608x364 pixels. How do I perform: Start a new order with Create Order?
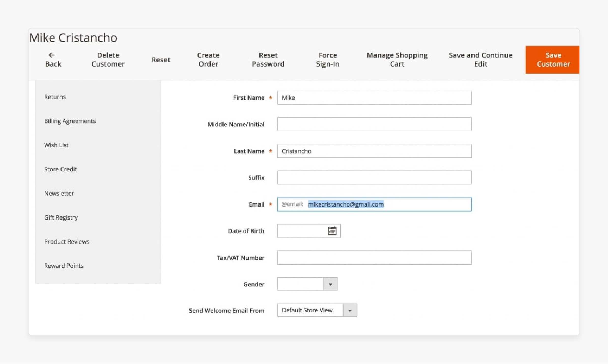208,60
